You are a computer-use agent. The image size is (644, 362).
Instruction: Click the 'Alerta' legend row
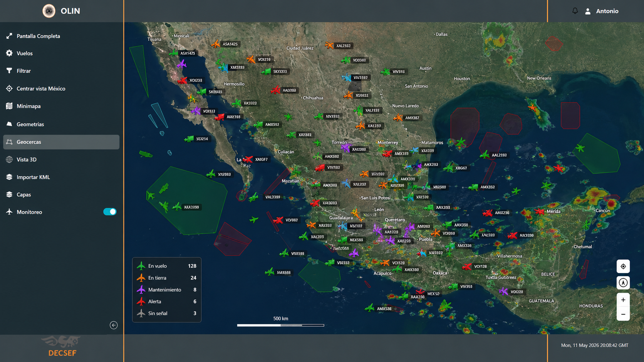click(x=166, y=302)
